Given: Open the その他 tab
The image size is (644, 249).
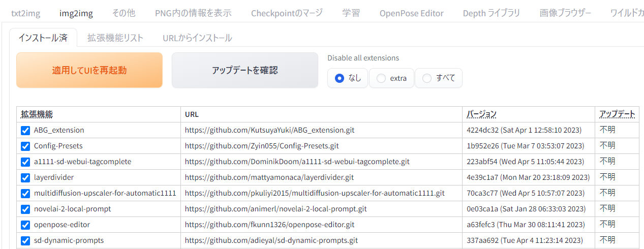Looking at the screenshot, I should point(124,13).
